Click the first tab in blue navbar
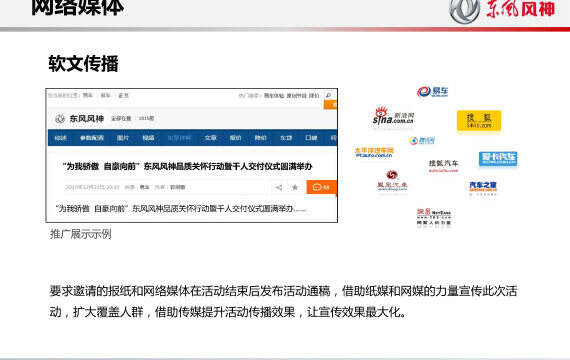The image size is (570, 360). click(x=61, y=138)
